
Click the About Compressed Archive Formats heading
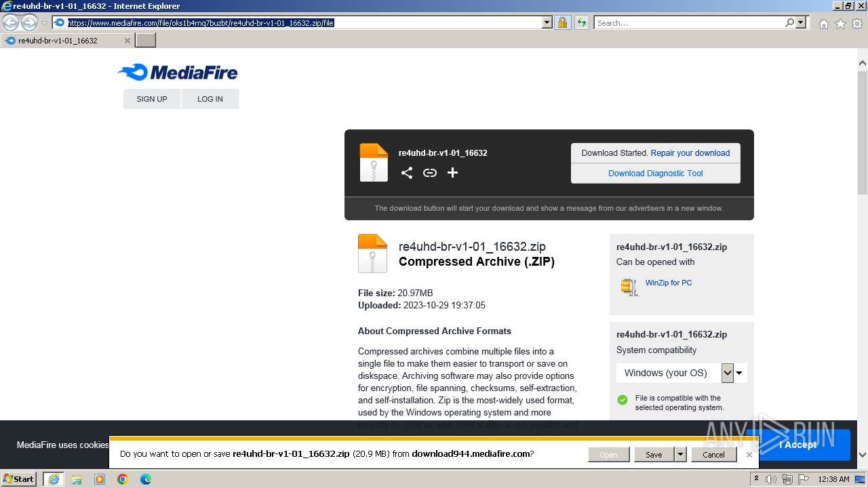[x=435, y=331]
